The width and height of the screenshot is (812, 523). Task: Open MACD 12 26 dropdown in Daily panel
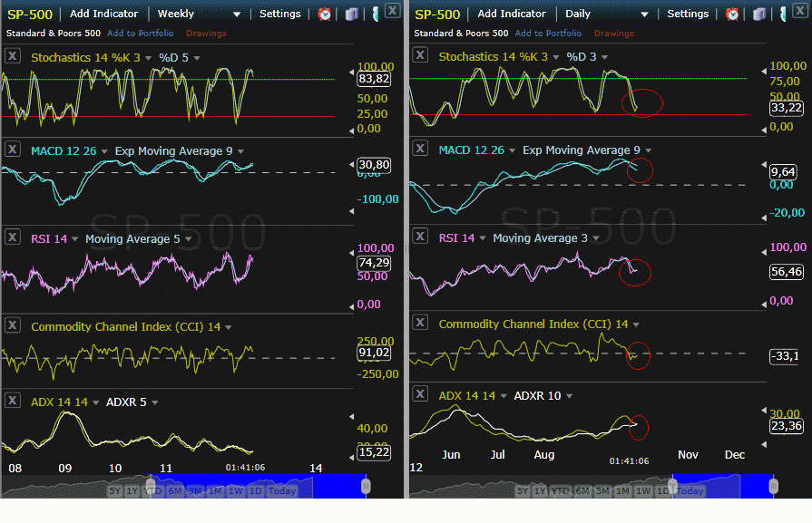coord(513,150)
